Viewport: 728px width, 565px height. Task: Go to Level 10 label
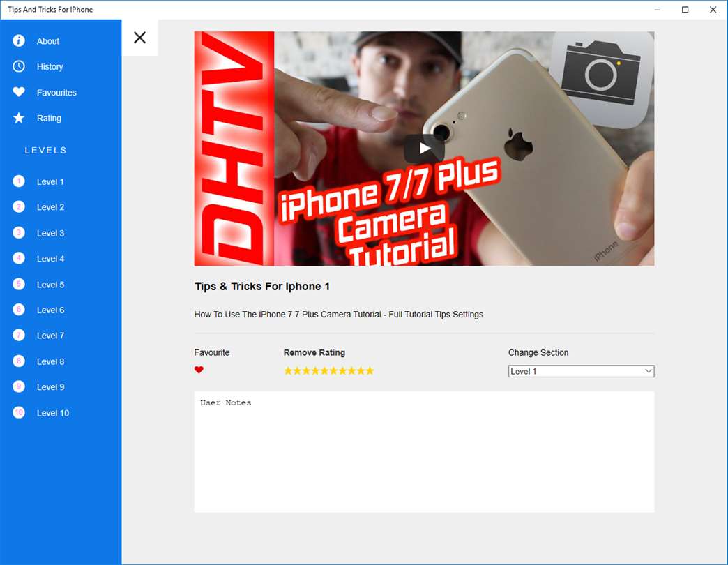tap(53, 413)
